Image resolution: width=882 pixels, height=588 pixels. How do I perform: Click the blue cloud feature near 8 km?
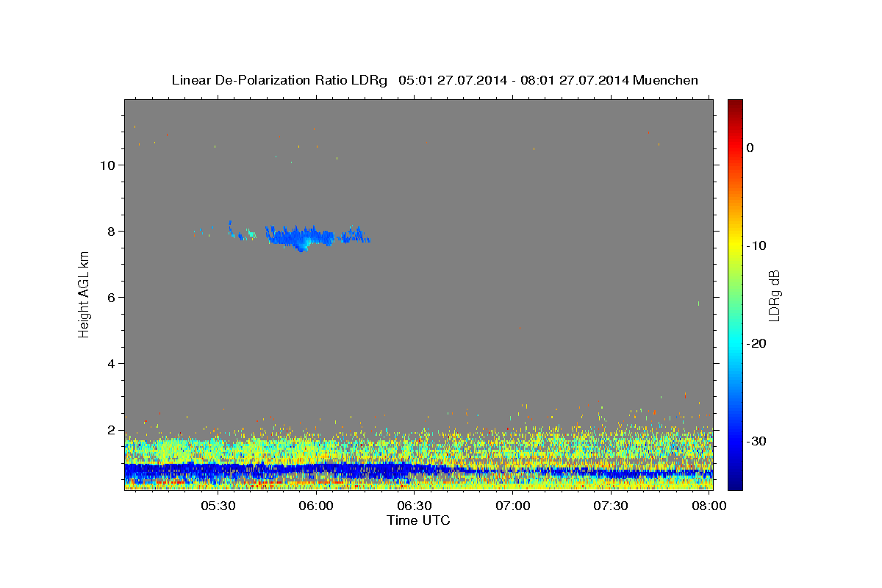pos(301,237)
